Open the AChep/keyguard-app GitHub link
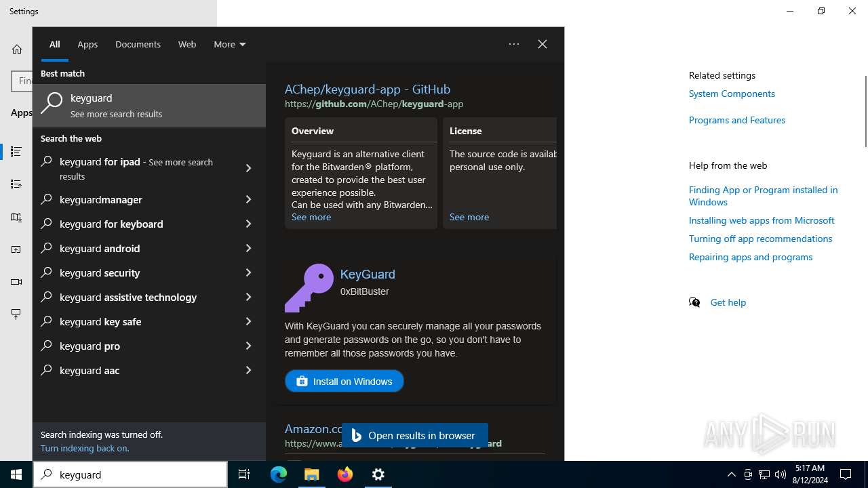Screen dimensions: 868x488 (368, 89)
